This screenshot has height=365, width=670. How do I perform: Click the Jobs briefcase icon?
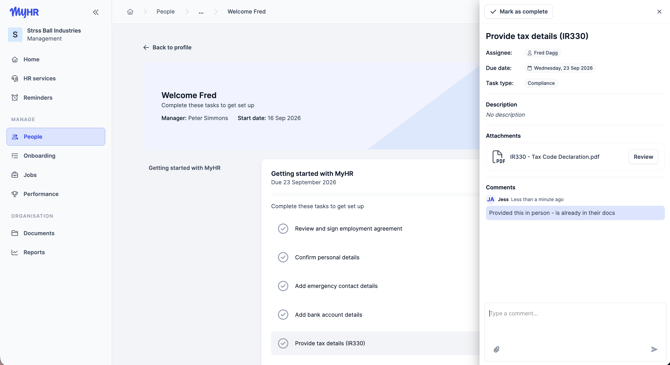(15, 175)
